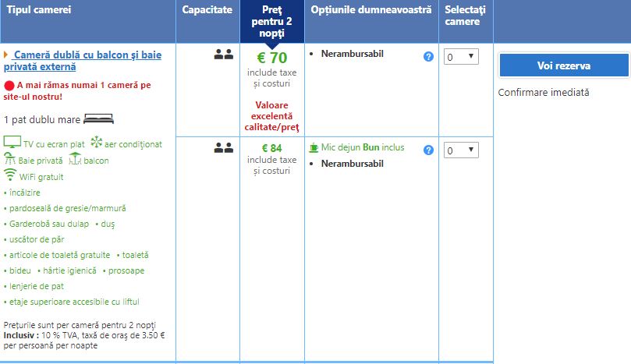Screen dimensions: 631x364
Task: Click the red limited availability dot
Action: [x=9, y=85]
